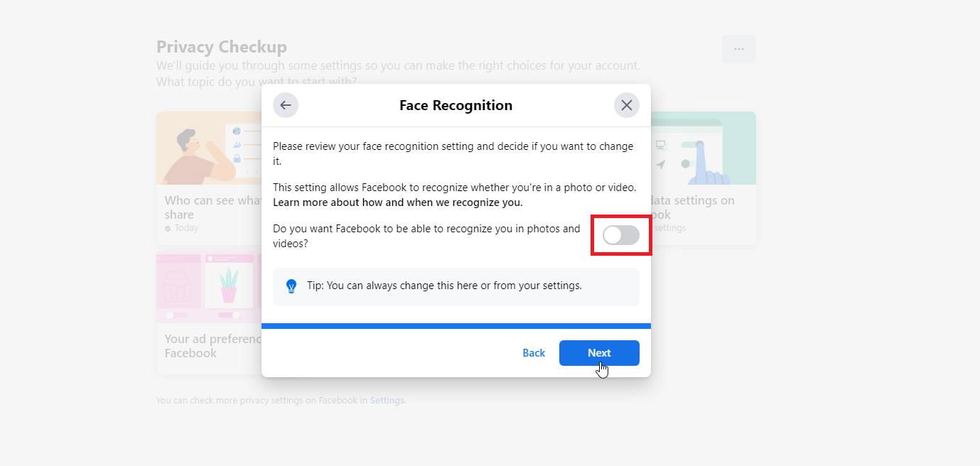
Task: Click the thinking person illustration card image
Action: (209, 148)
